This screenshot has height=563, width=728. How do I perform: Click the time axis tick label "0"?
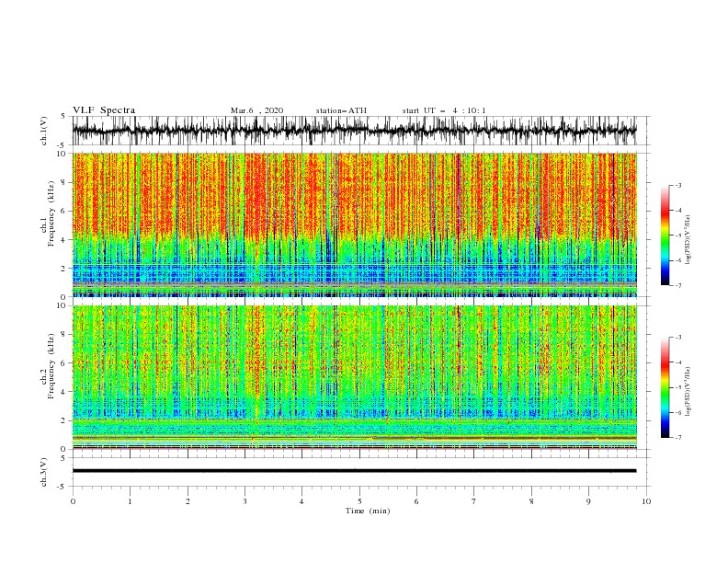coord(73,501)
